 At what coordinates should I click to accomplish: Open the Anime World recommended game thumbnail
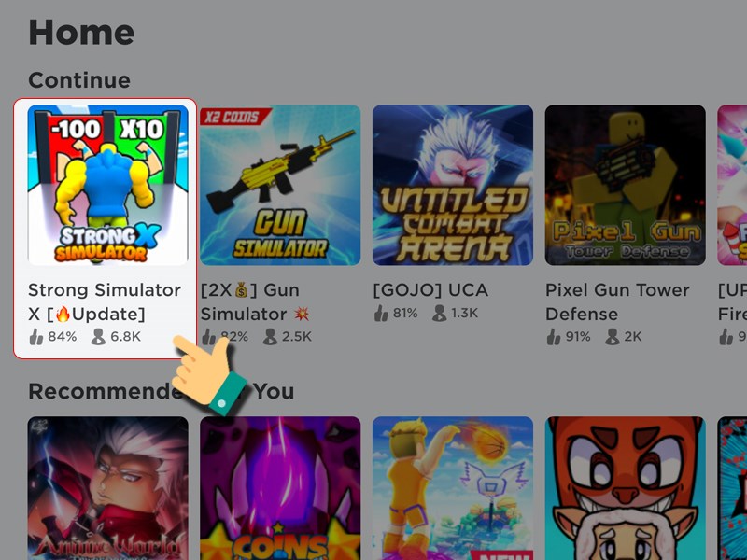point(108,488)
